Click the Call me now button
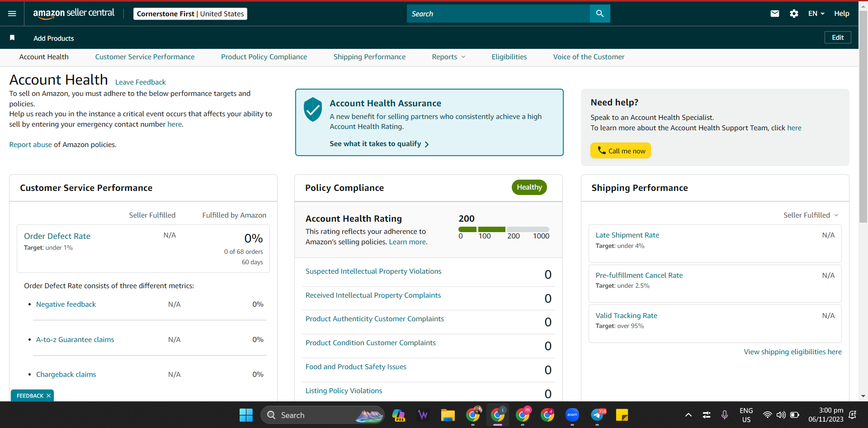Image resolution: width=868 pixels, height=428 pixels. [620, 151]
